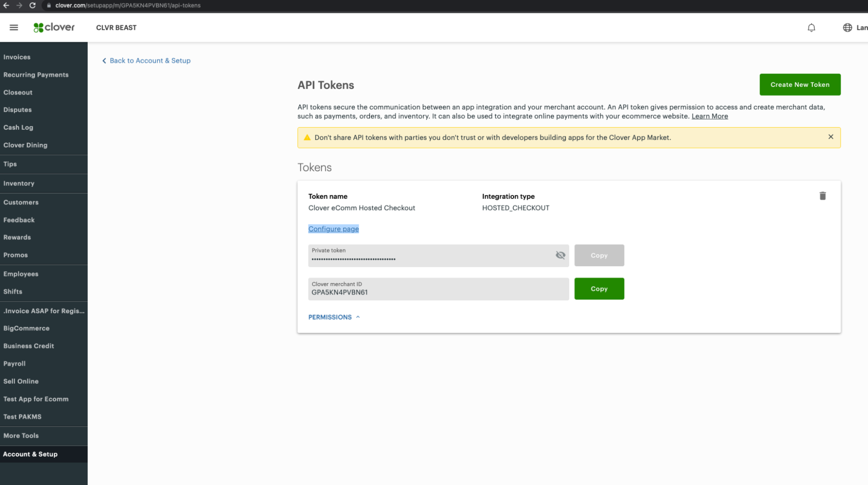
Task: Click the browser address bar URL
Action: click(128, 5)
